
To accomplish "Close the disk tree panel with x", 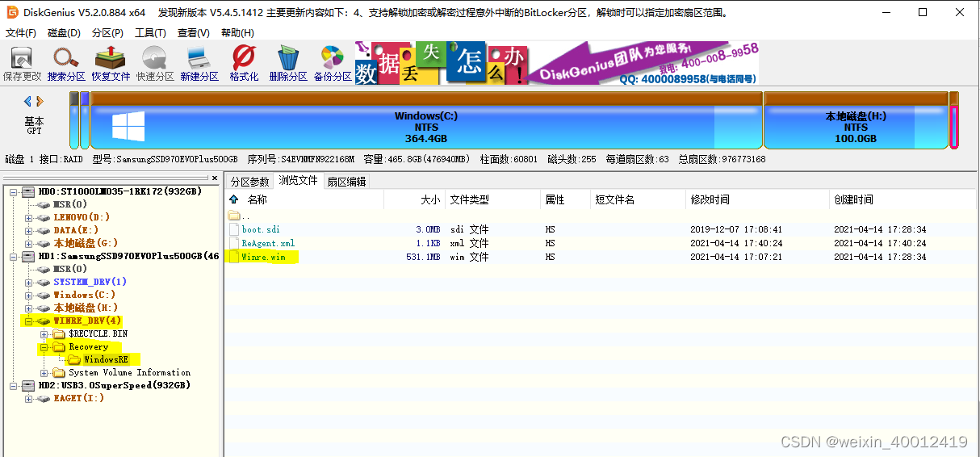I will point(214,178).
